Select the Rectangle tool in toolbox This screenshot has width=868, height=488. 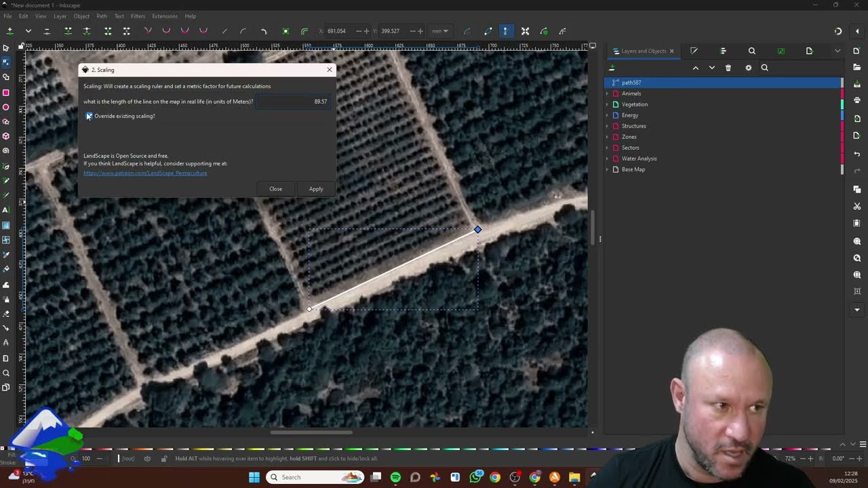6,92
